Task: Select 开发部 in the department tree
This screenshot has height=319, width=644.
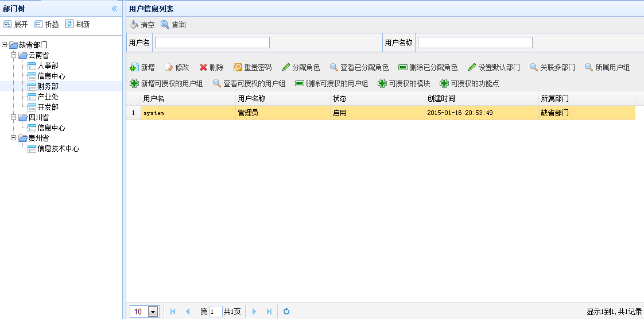Action: click(48, 107)
